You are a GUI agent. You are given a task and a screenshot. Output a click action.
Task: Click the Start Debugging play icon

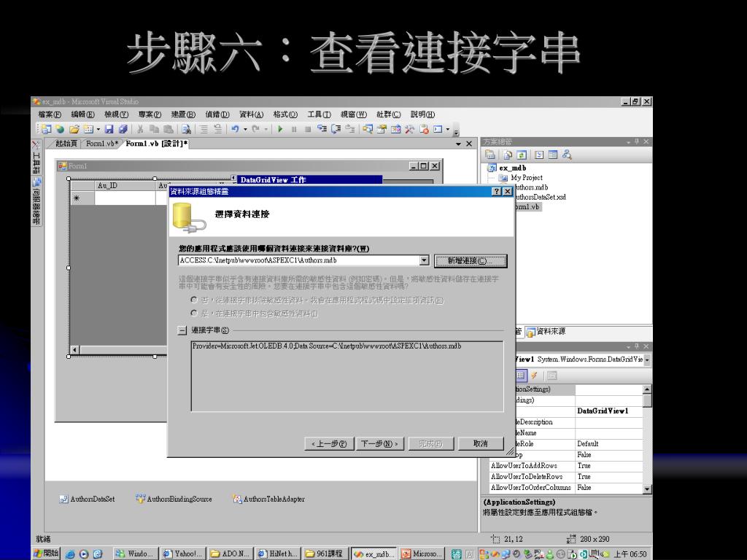pos(280,129)
